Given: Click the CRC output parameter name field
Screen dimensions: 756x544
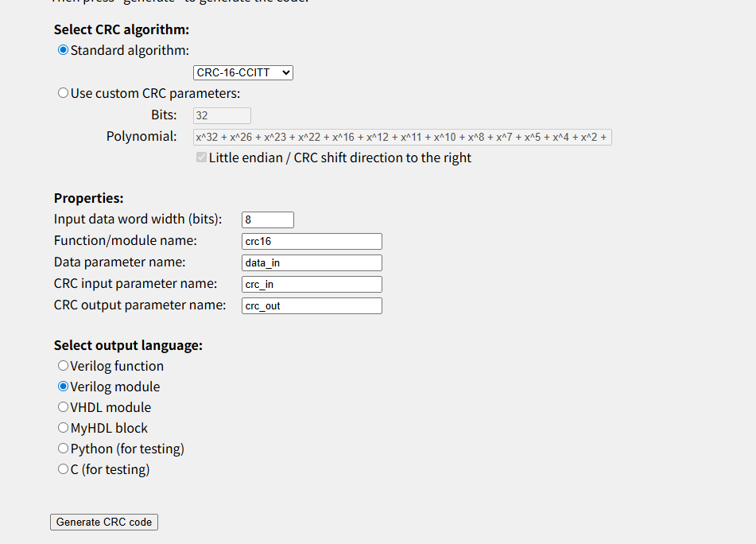Looking at the screenshot, I should pyautogui.click(x=312, y=305).
